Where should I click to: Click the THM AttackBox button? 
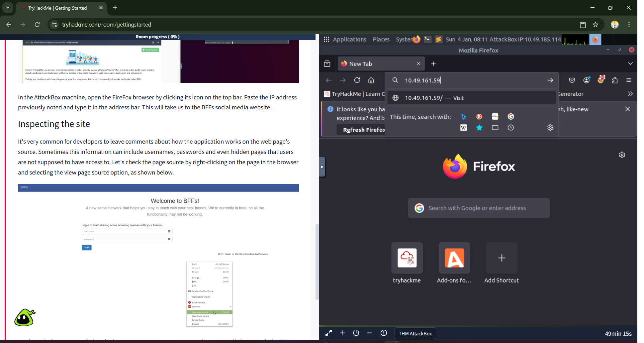(x=415, y=333)
